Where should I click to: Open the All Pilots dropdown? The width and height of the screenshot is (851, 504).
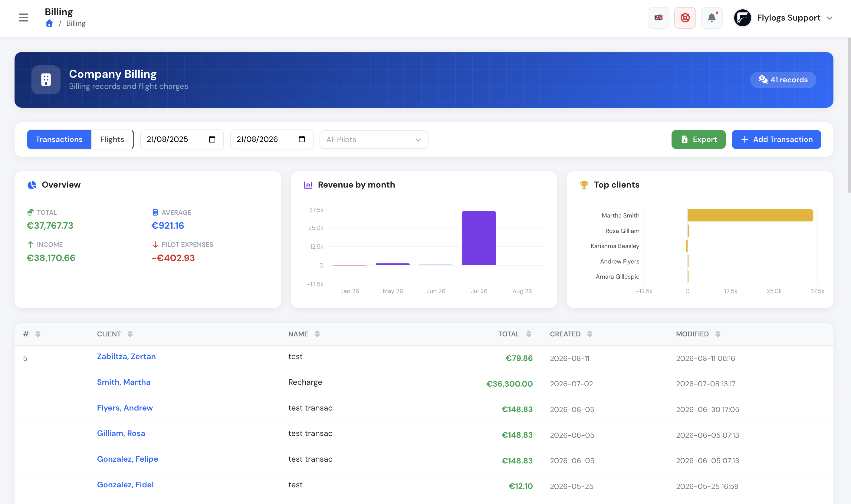pos(374,139)
